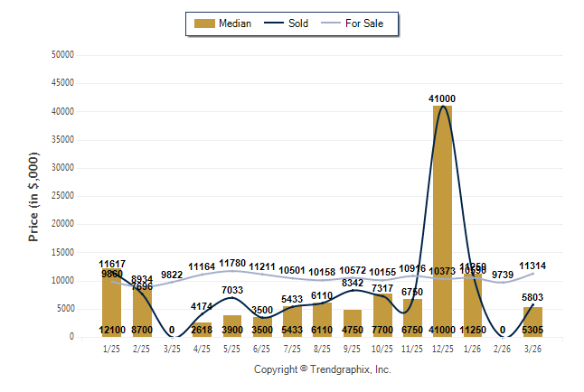Select the tall 12/25 median bar
584x392 pixels.
pyautogui.click(x=443, y=217)
